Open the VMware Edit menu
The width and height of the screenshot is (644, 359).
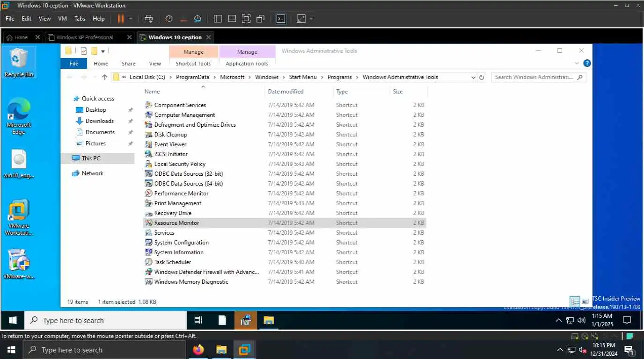[x=27, y=19]
